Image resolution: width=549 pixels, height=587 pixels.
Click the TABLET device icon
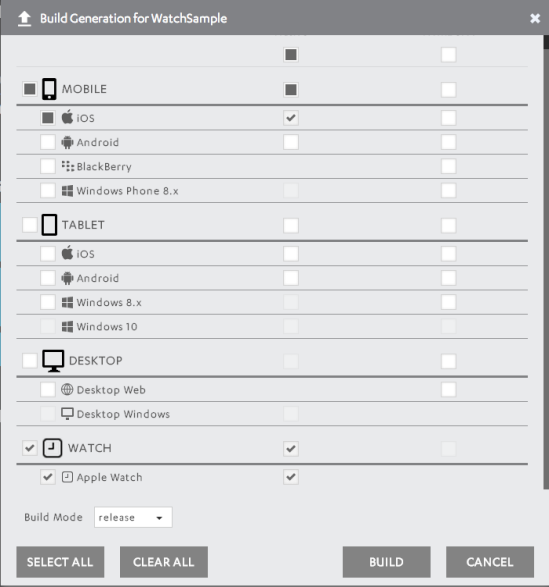point(49,225)
